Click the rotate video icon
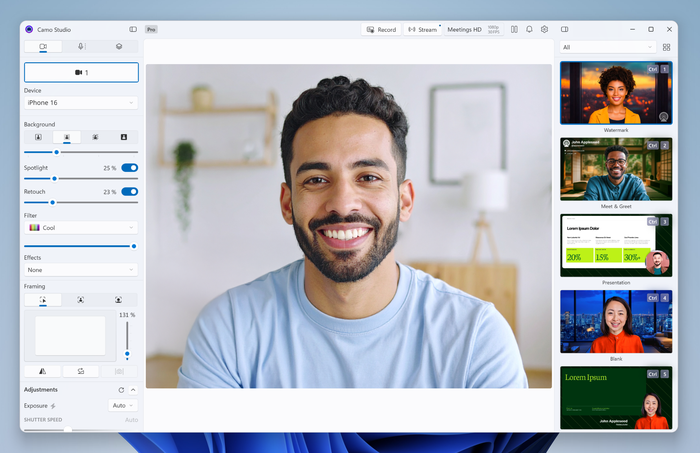This screenshot has width=700, height=453. pyautogui.click(x=81, y=371)
